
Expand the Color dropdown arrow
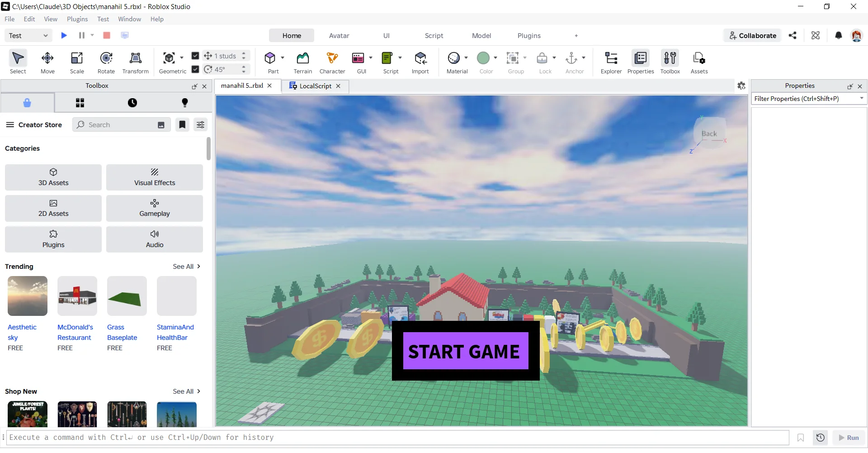495,57
